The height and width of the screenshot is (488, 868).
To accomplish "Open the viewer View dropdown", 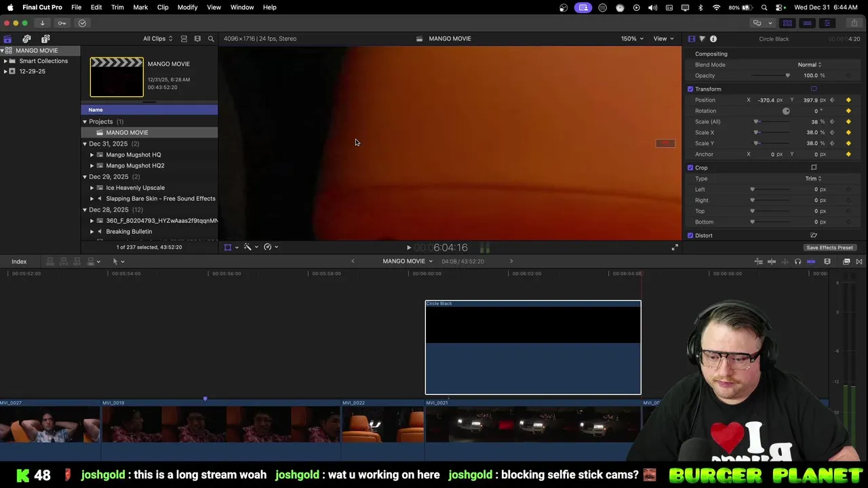I will [x=663, y=39].
